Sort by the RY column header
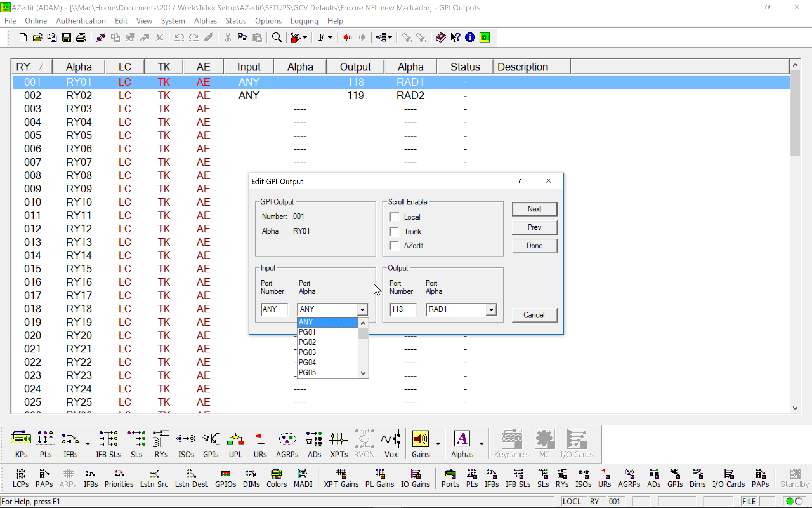 coord(32,66)
